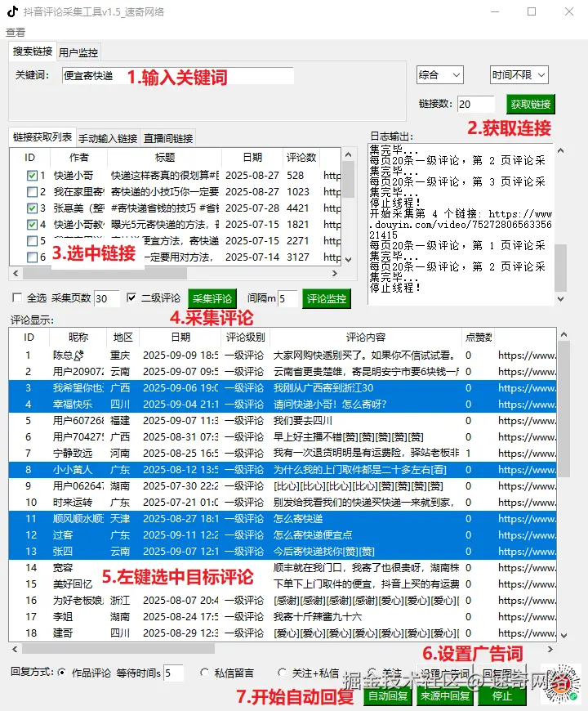Click the link list's scroll-up arrow
This screenshot has height=711, width=588.
tap(348, 154)
